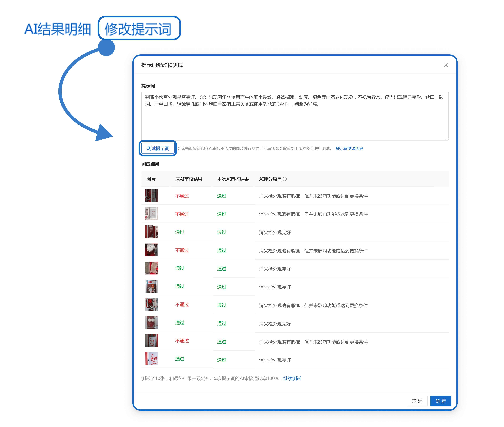Click the 测试提示词 button
The height and width of the screenshot is (427, 504).
[x=158, y=148]
